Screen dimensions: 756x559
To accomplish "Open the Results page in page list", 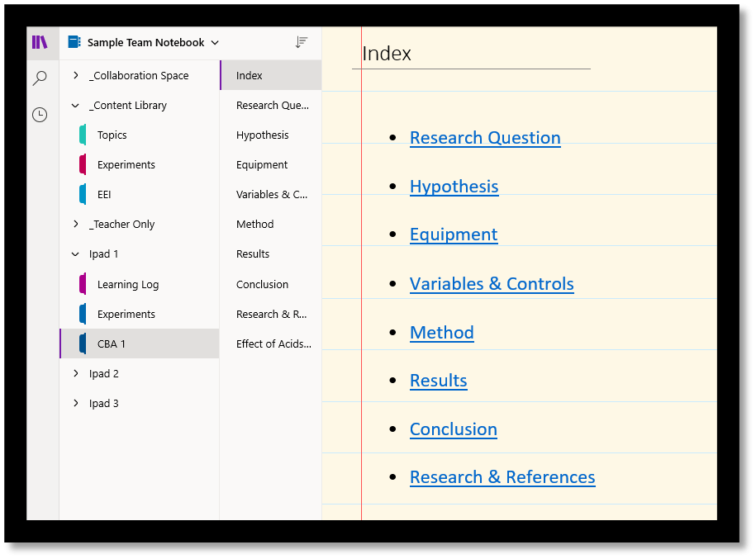I will [x=271, y=254].
